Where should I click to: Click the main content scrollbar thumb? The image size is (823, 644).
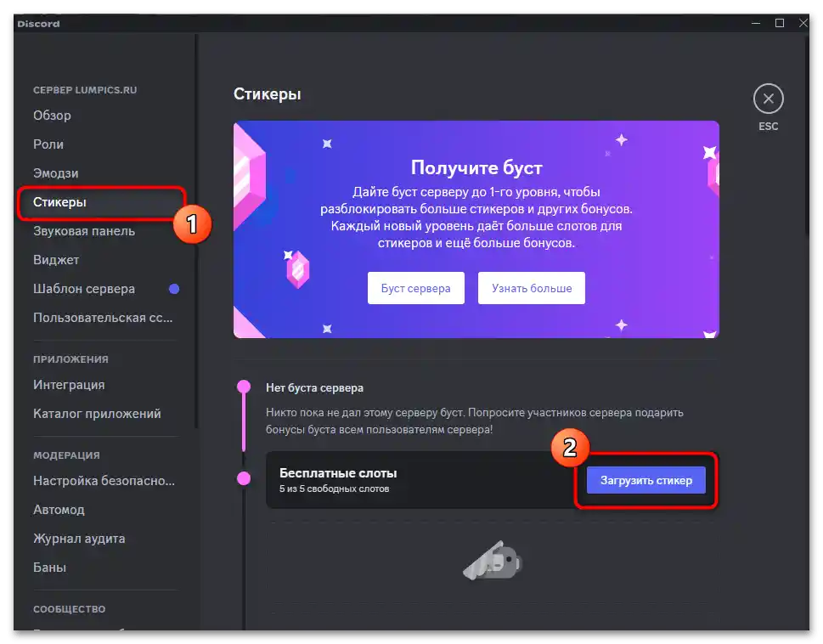point(808,137)
